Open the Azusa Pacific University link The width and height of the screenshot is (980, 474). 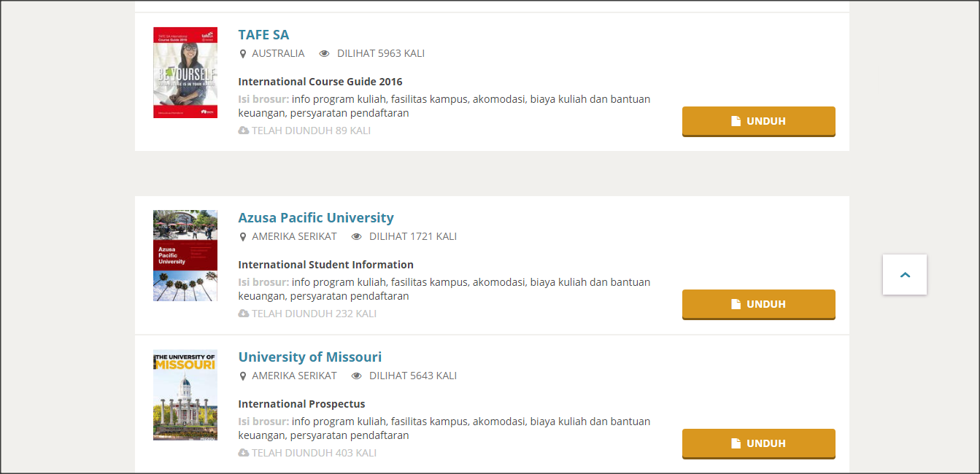[316, 218]
